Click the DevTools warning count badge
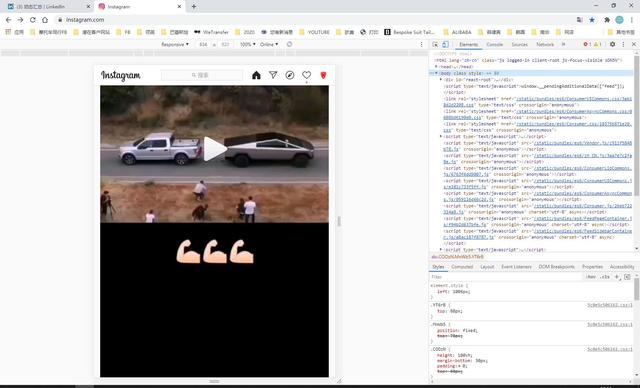640x388 pixels. (598, 44)
